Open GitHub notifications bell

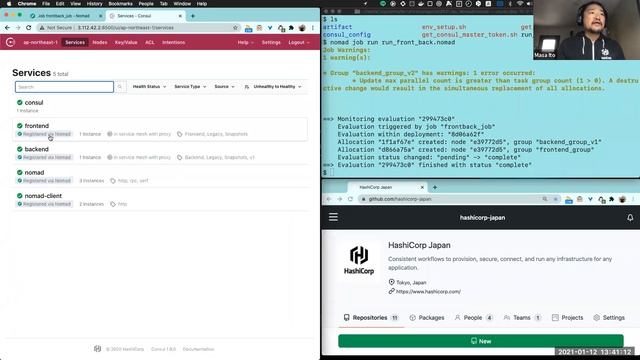tap(630, 218)
